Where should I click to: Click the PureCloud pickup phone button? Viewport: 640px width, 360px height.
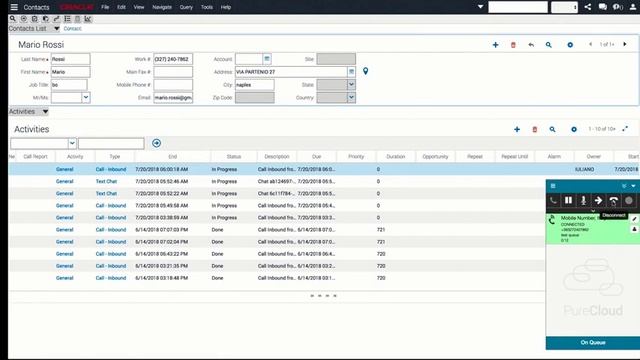(553, 200)
